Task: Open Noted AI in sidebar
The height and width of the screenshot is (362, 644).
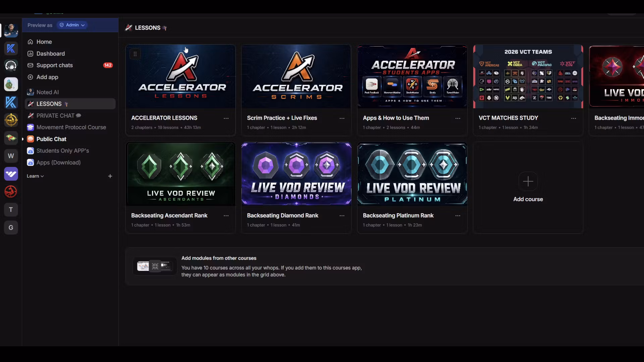Action: (70, 92)
